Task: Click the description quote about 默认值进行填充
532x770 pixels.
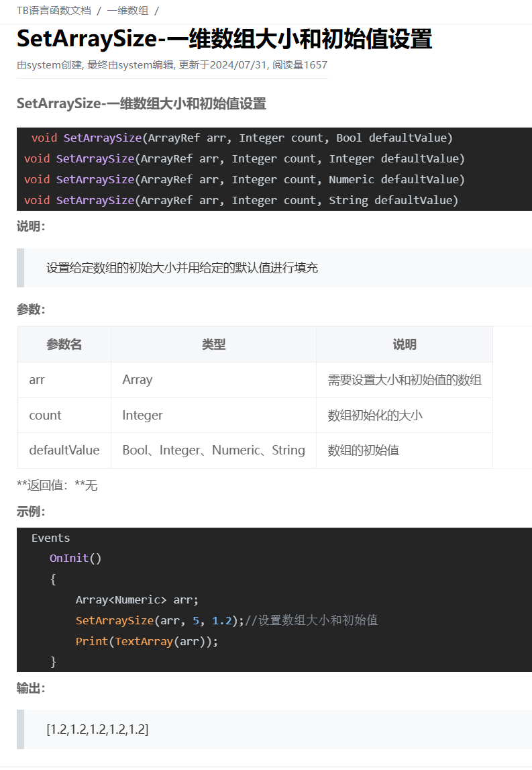Action: [182, 268]
